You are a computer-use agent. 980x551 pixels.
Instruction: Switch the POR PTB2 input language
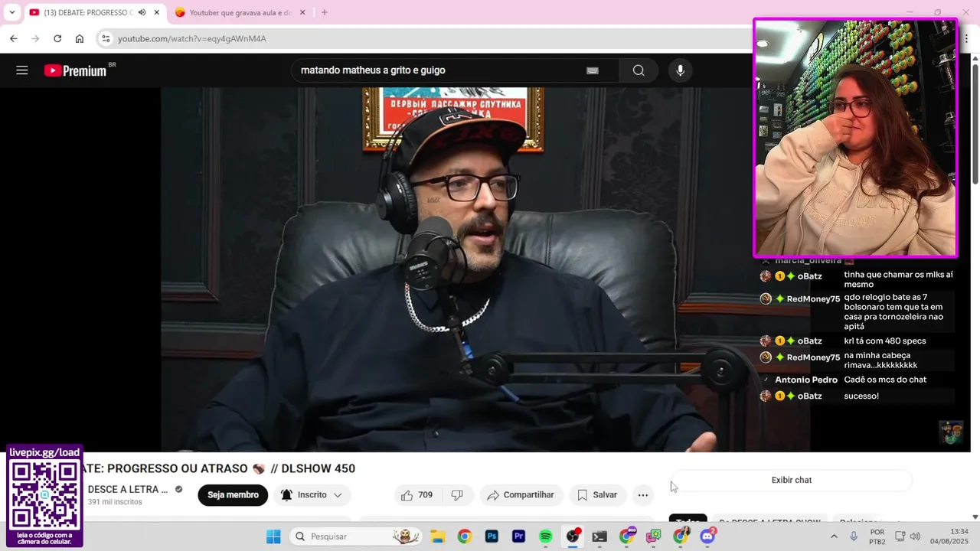click(x=877, y=536)
